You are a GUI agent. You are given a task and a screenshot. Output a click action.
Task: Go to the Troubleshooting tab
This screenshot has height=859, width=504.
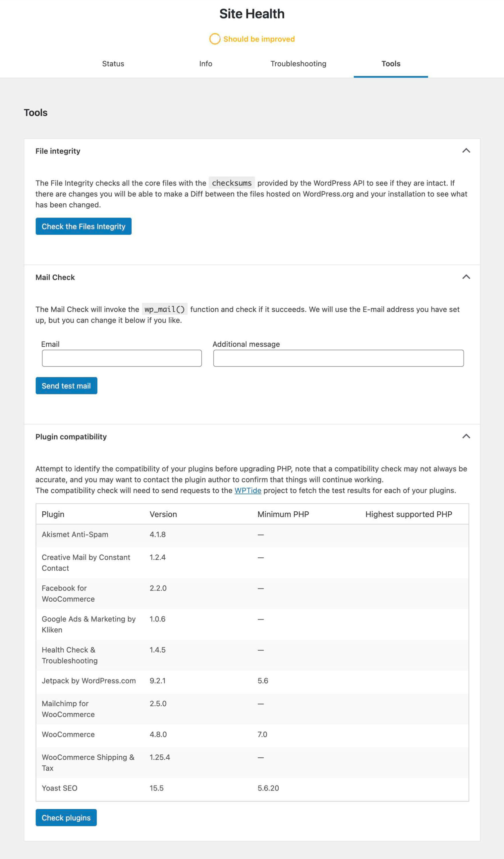pyautogui.click(x=298, y=64)
